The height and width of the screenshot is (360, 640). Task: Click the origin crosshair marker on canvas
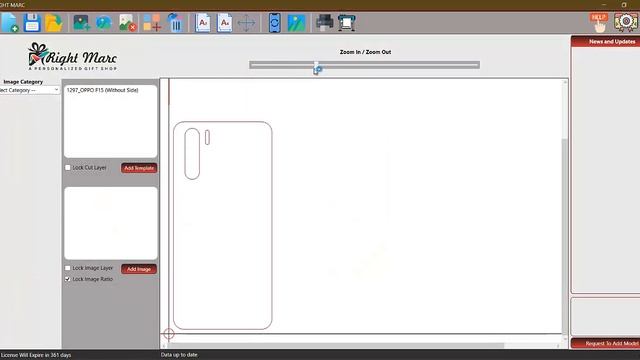[169, 333]
